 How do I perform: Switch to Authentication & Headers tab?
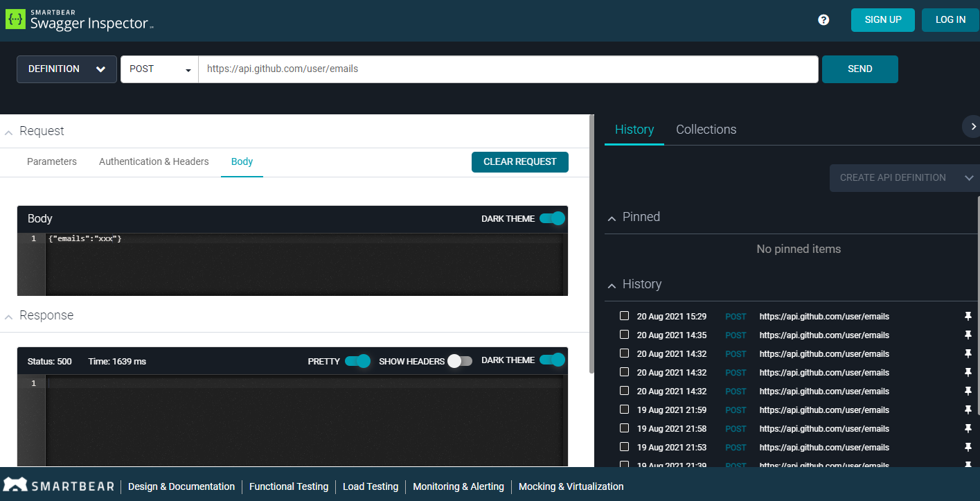pos(154,161)
